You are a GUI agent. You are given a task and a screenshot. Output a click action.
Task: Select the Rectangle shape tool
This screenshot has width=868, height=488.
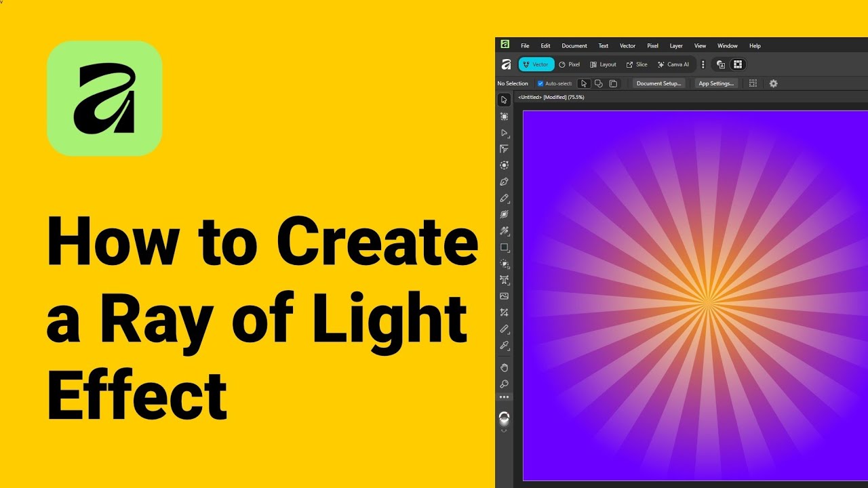pos(504,247)
